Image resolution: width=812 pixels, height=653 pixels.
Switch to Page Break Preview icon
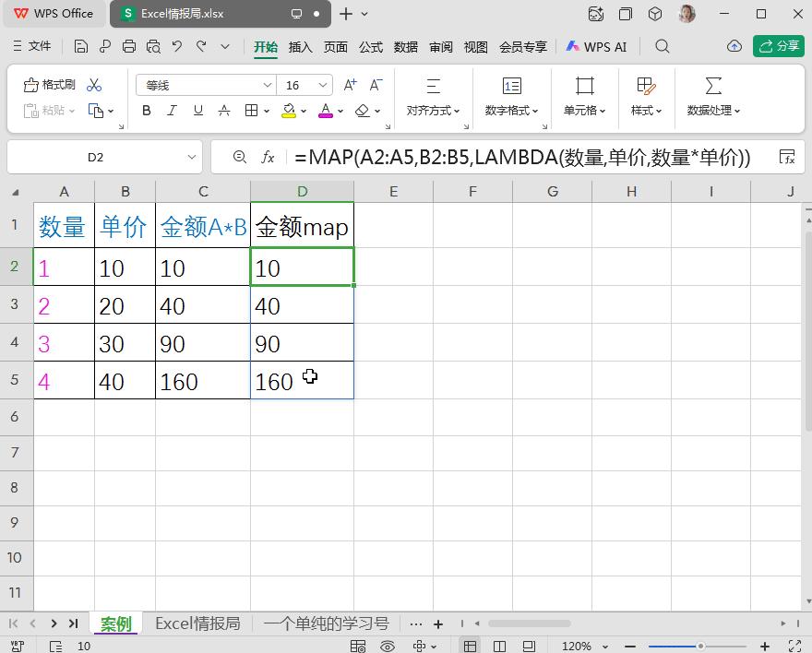point(529,646)
